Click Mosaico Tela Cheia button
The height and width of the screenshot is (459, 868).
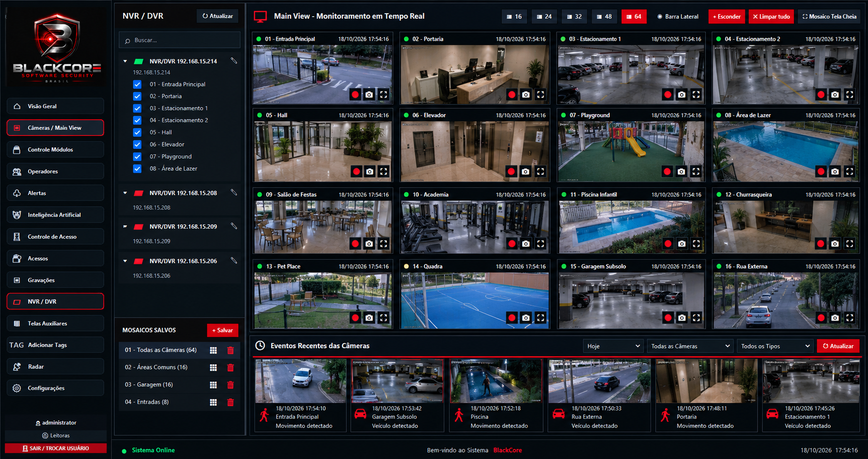tap(829, 17)
